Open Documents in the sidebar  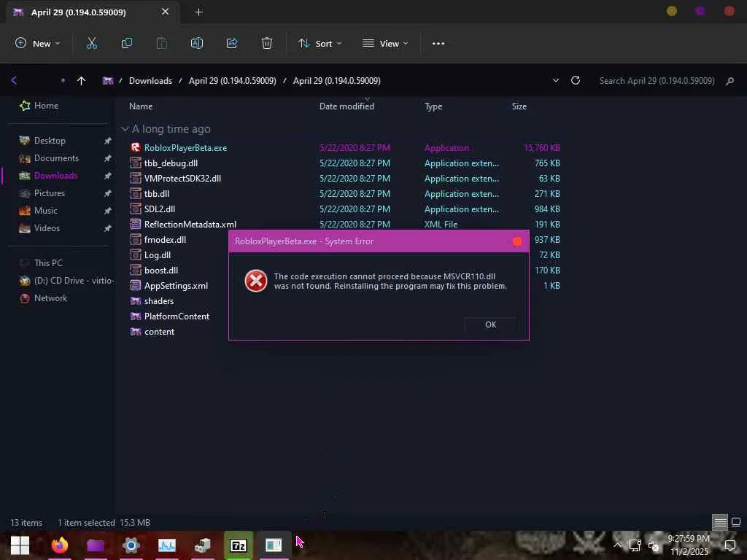coord(56,158)
